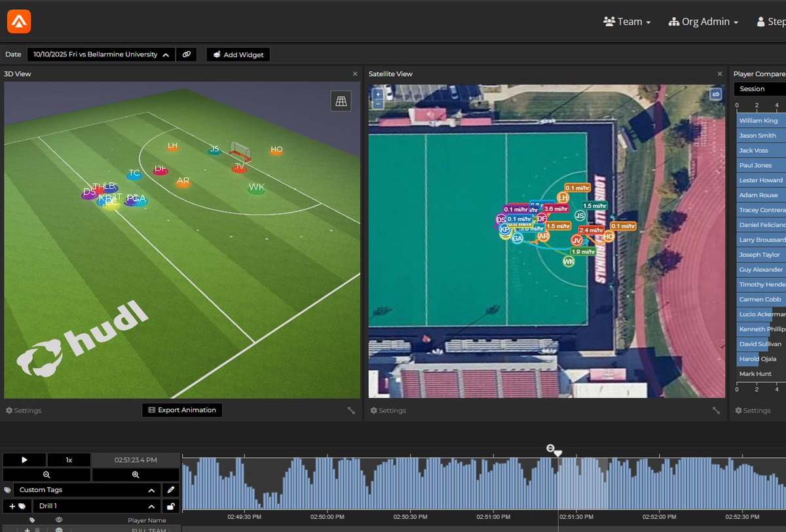Open Settings for Player Compare
This screenshot has height=532, width=786.
753,411
